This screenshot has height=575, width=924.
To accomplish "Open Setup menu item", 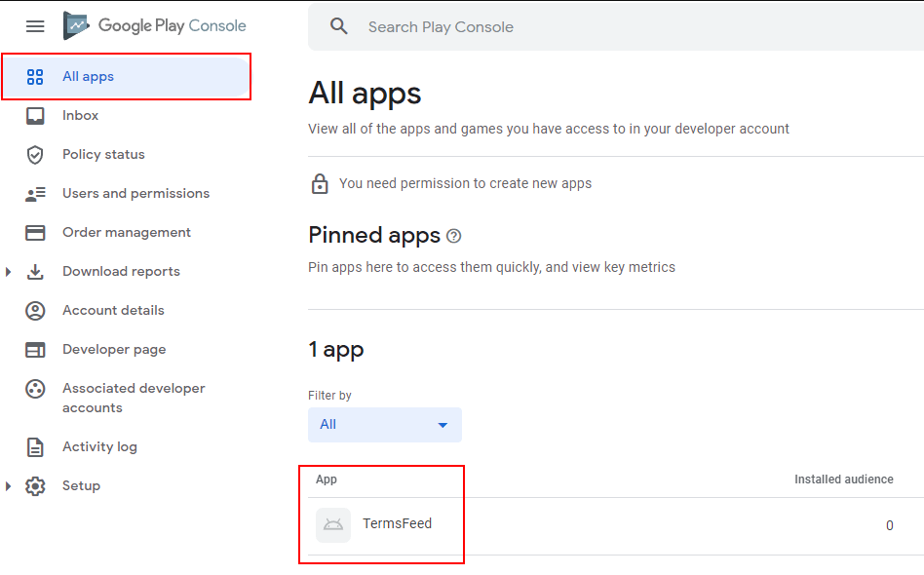I will (x=81, y=486).
